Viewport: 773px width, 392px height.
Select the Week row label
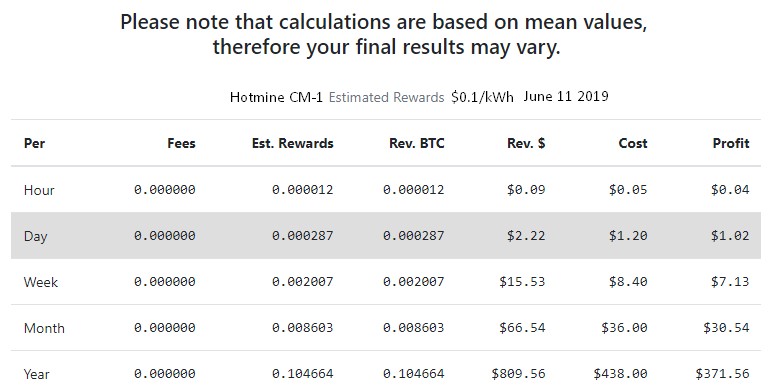pos(41,282)
